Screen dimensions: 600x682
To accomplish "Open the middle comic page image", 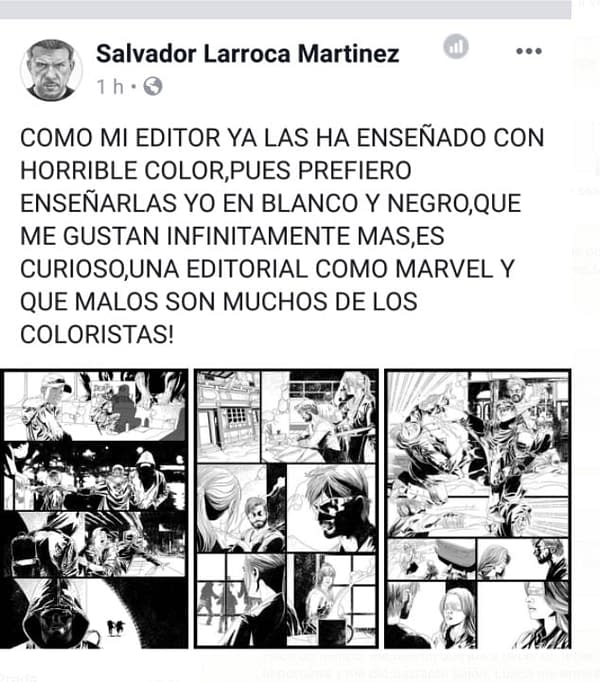I will [x=286, y=508].
